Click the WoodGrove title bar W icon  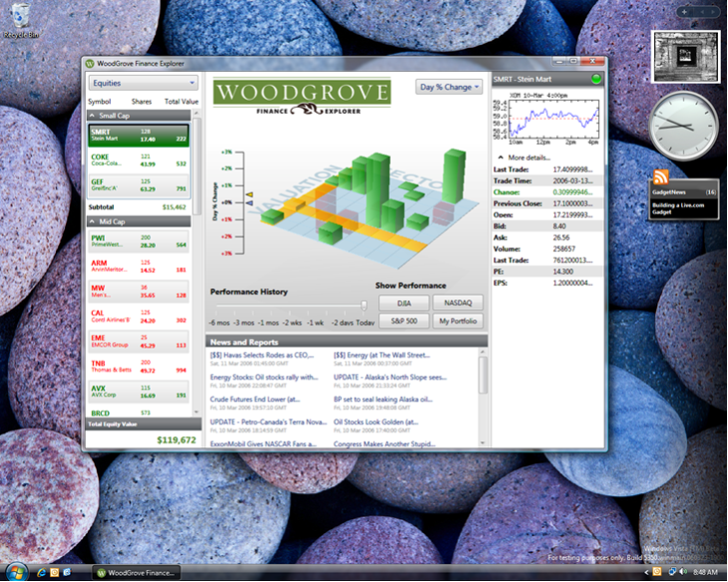(90, 64)
